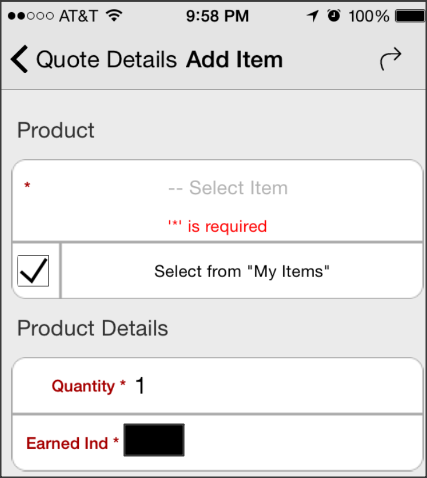Tap the Add Item title
Screen dimensions: 427x478
point(234,60)
